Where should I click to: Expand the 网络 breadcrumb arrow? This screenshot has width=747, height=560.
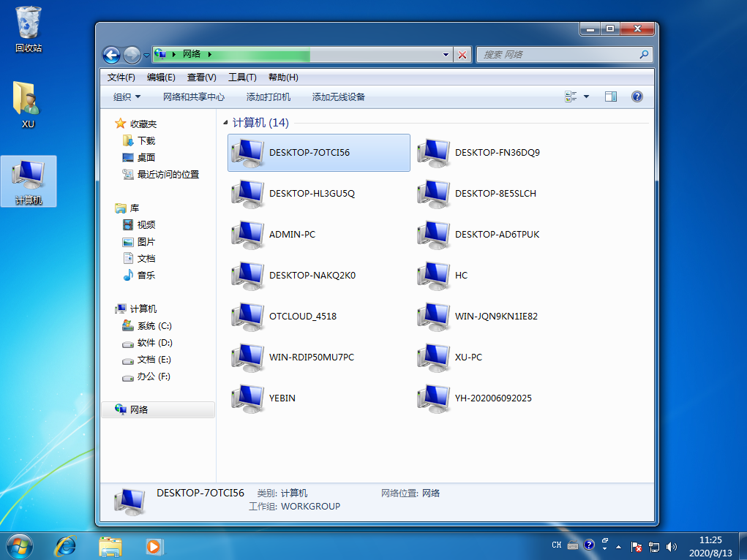tap(210, 54)
